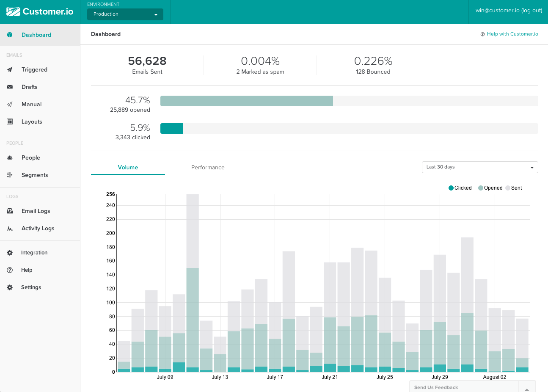The image size is (548, 392).
Task: Toggle the Sent series in chart legend
Action: click(514, 188)
